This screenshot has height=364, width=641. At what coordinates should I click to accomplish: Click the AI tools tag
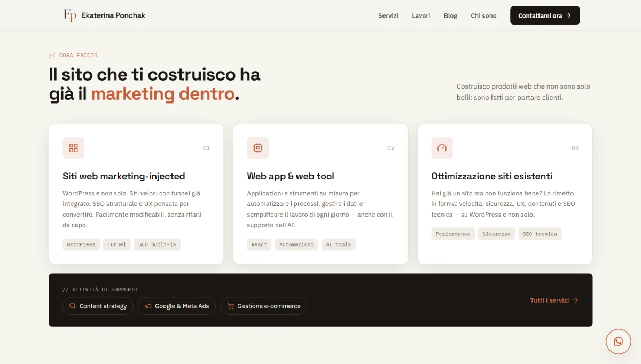click(338, 244)
